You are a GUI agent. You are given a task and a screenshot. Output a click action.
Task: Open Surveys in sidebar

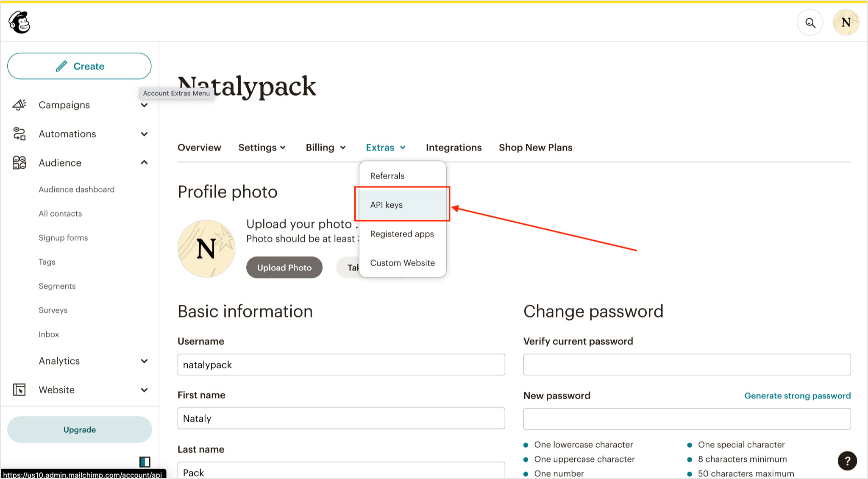(x=53, y=310)
